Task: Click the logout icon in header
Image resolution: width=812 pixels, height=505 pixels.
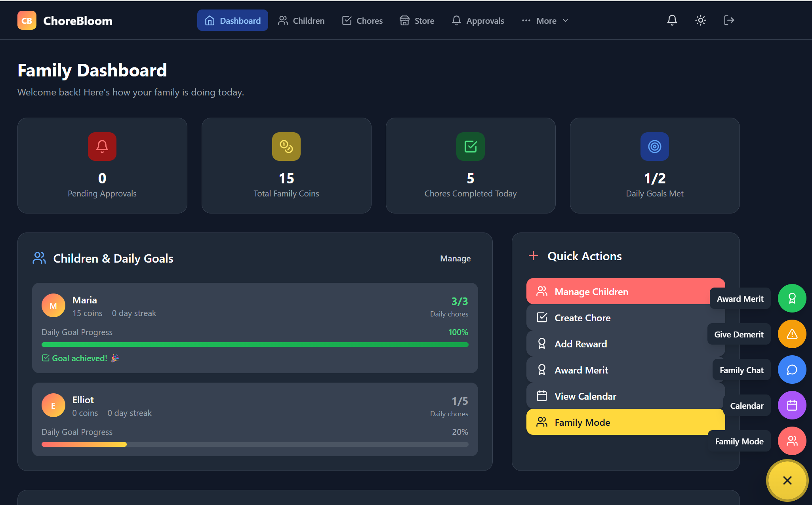Action: (x=729, y=20)
